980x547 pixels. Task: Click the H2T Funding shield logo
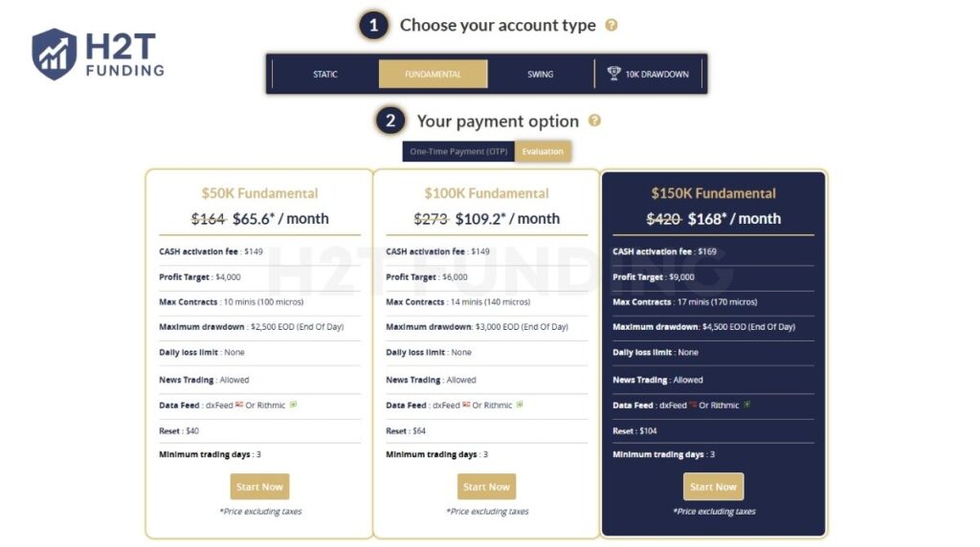point(54,54)
